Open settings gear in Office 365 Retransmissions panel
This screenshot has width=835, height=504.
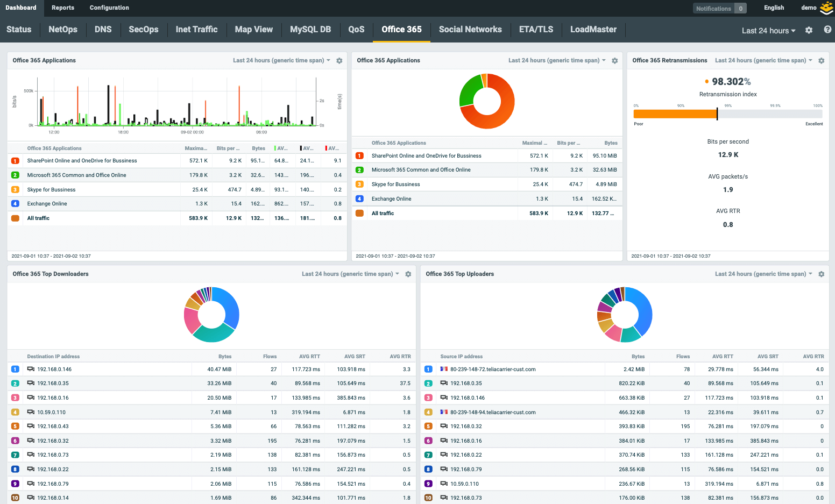[x=821, y=61]
